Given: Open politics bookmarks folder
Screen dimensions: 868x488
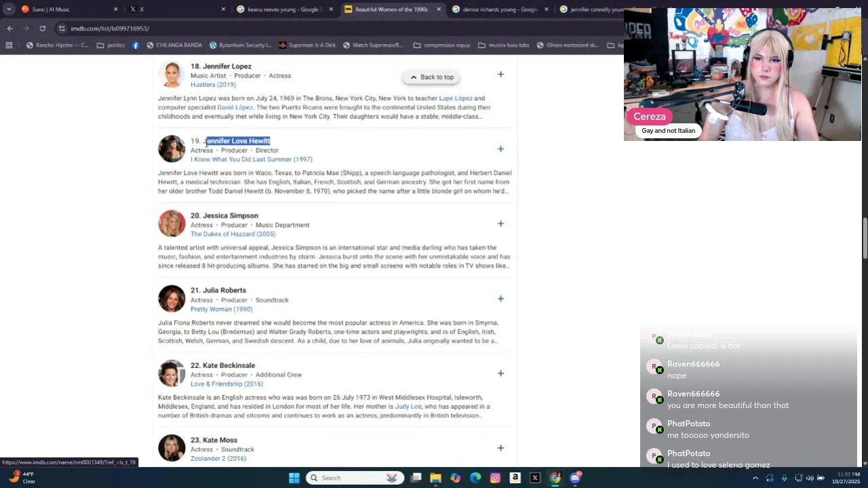Looking at the screenshot, I should [x=111, y=45].
